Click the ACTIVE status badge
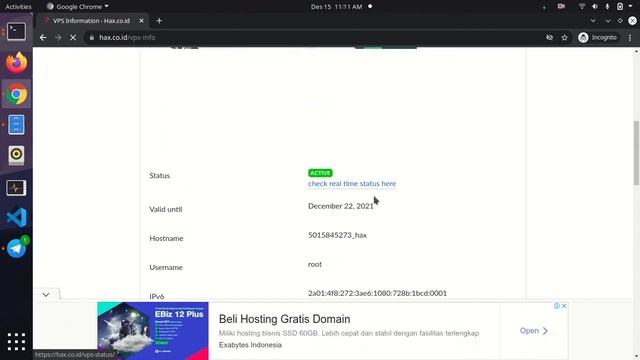The width and height of the screenshot is (640, 360). (x=320, y=173)
